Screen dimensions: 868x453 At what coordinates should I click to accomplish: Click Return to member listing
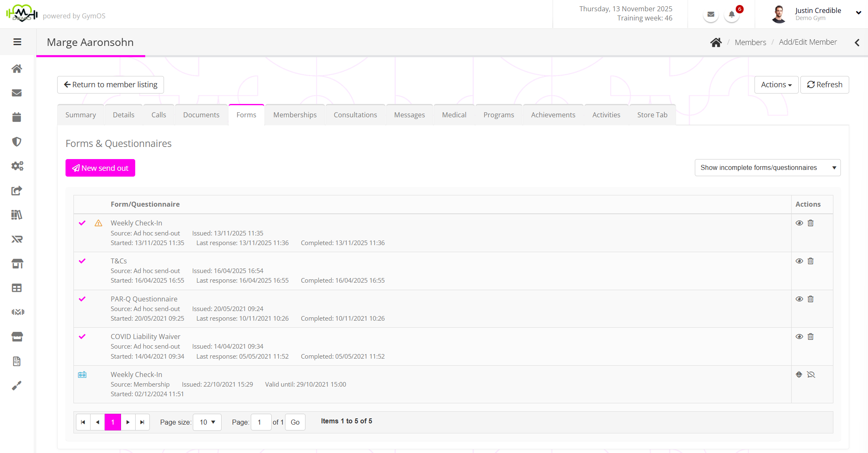coord(111,85)
